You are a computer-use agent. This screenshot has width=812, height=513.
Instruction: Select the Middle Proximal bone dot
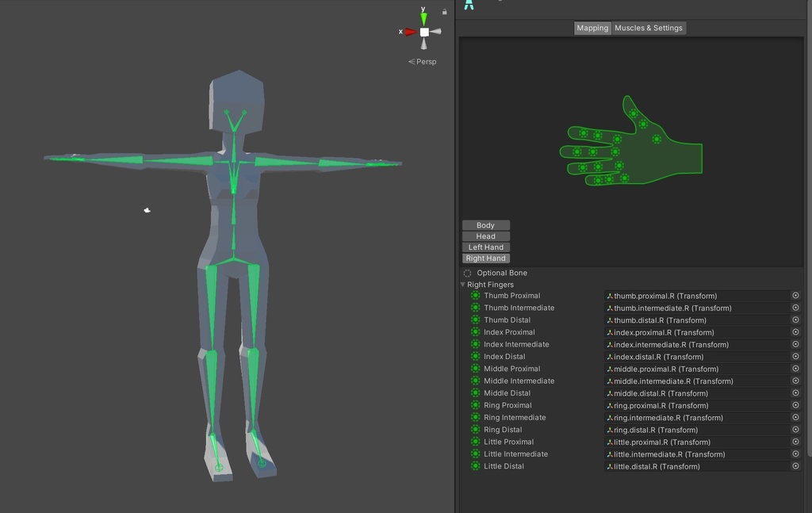474,369
